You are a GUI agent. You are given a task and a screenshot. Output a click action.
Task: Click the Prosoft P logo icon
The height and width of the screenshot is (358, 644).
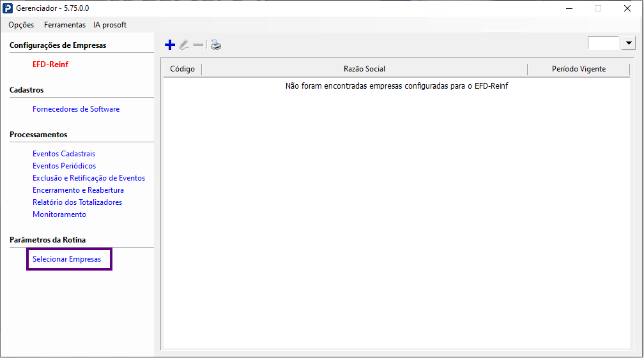pyautogui.click(x=8, y=8)
